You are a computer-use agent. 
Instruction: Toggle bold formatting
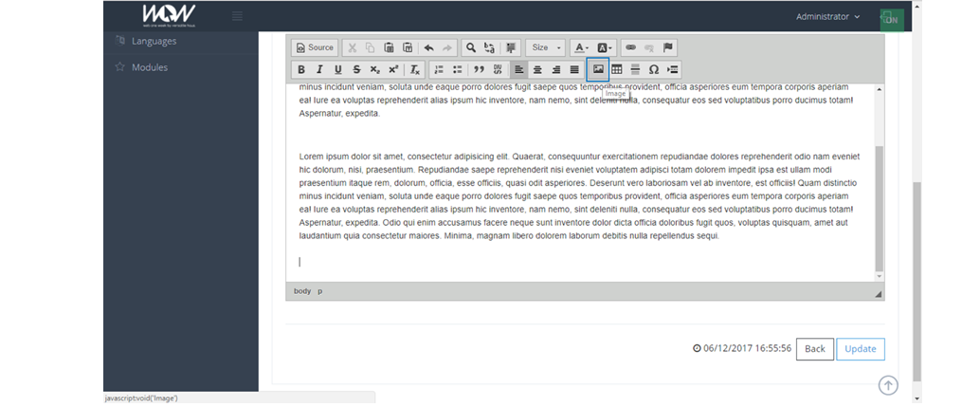point(301,69)
